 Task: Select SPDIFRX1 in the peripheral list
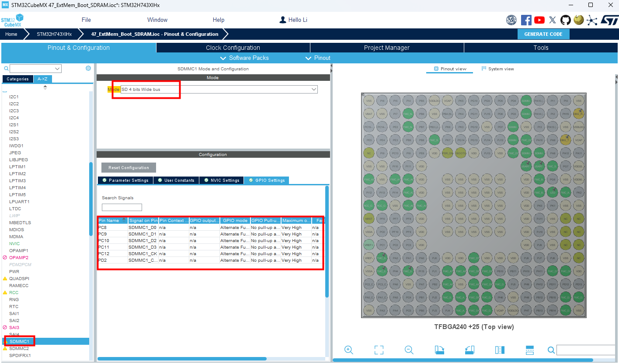coord(20,355)
